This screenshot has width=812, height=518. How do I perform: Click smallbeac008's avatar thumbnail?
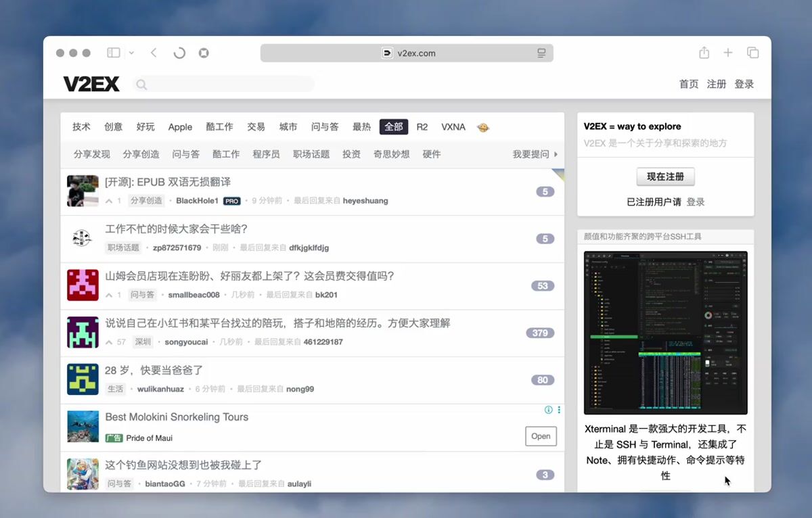click(x=83, y=285)
